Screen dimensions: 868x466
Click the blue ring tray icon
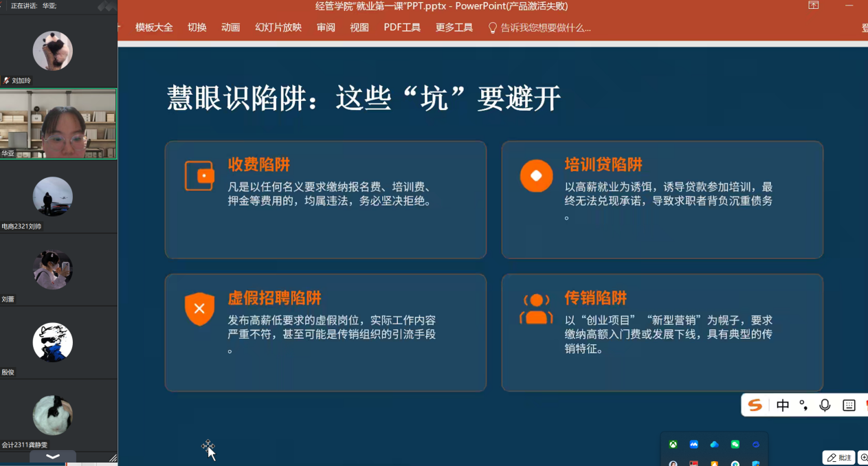point(756,445)
